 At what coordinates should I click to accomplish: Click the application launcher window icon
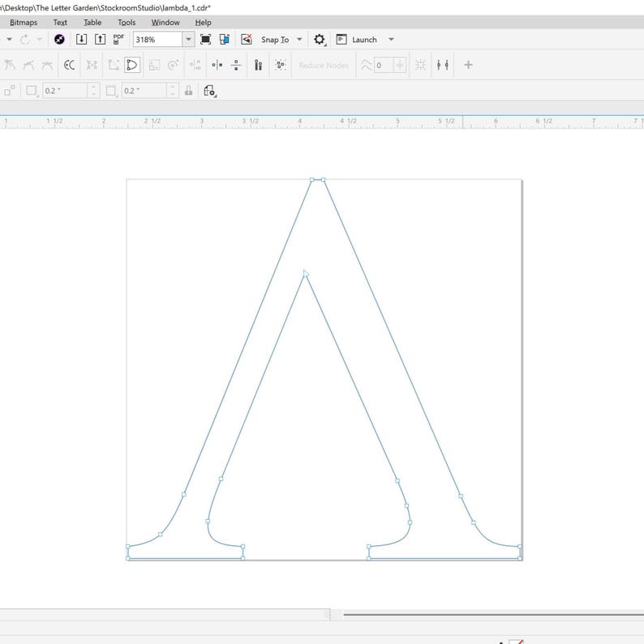coord(341,40)
